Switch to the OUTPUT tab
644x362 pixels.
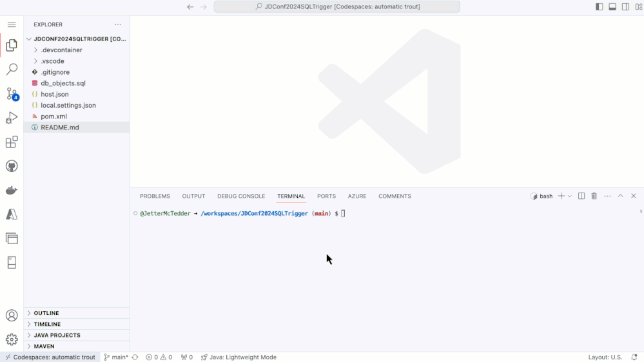193,196
